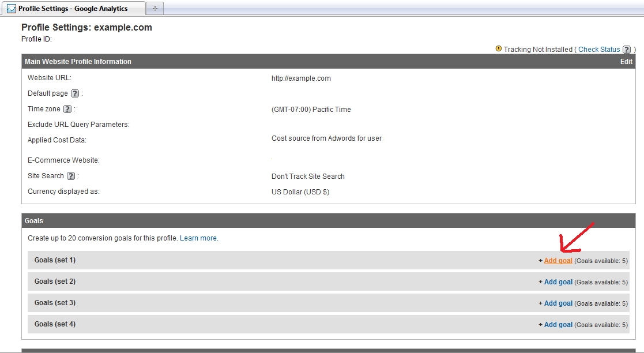This screenshot has width=644, height=353.
Task: Add a goal to Goals set 1
Action: 558,260
